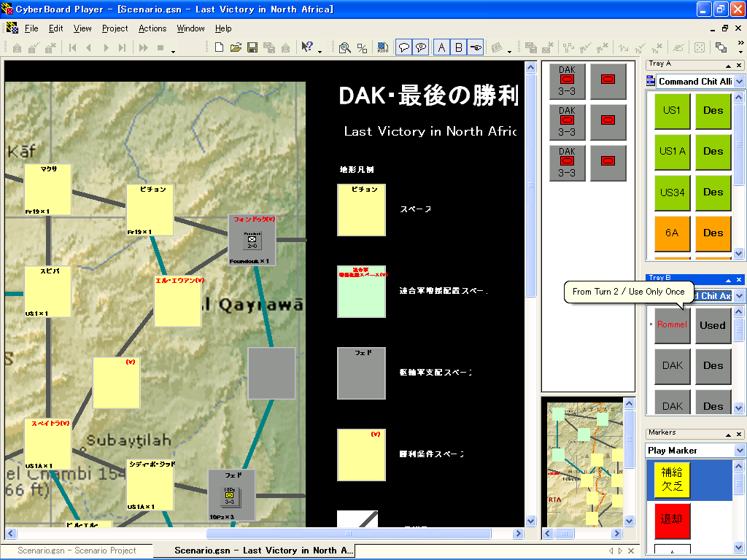Click the envelope with wrench toolbar icon

50,47
